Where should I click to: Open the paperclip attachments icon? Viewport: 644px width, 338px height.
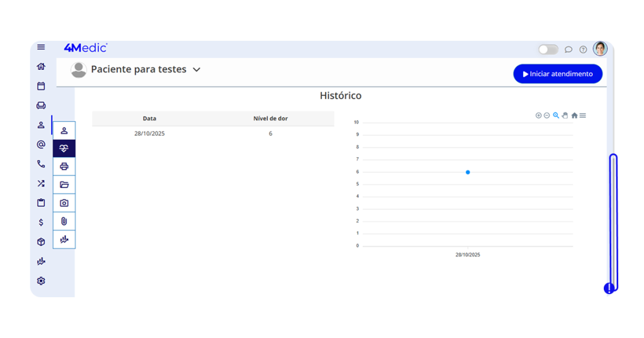point(64,221)
